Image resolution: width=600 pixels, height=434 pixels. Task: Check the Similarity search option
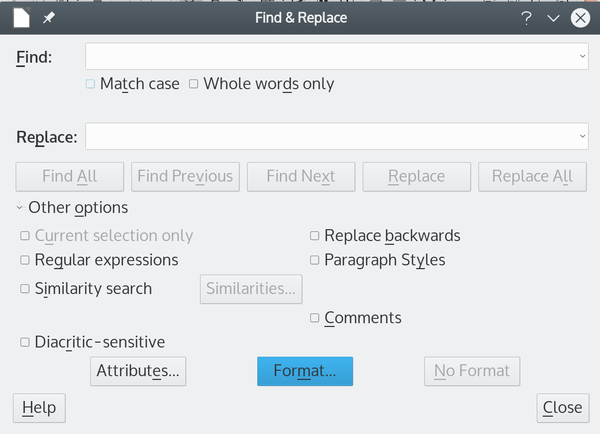click(25, 289)
